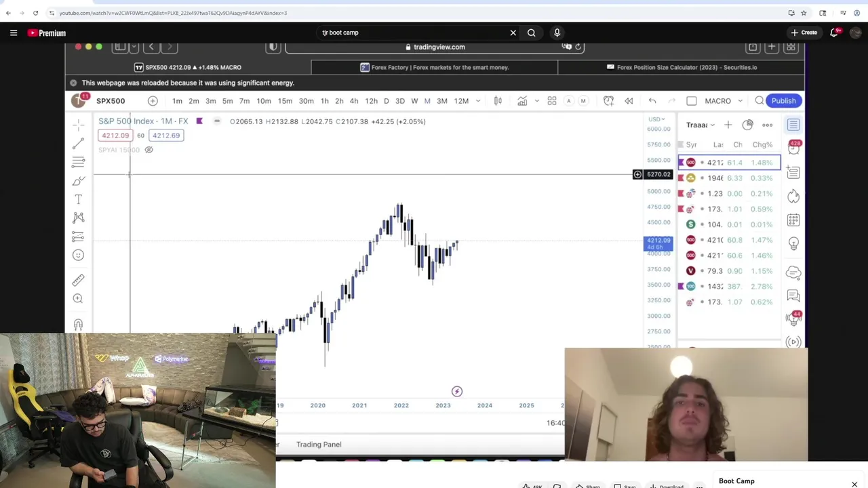Open the MACRO layout dropdown
The image size is (868, 488).
pos(740,101)
